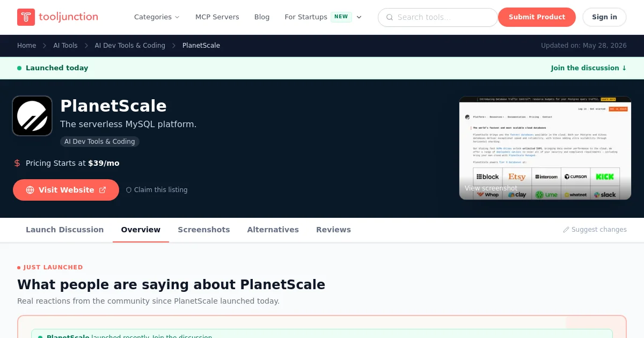Click the Updated on May 28, 2026 text
This screenshot has width=644, height=338.
coord(584,46)
